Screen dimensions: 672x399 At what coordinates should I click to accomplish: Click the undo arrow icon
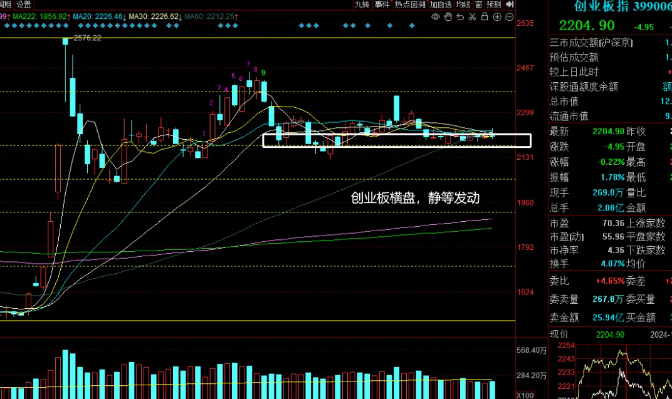click(x=460, y=17)
